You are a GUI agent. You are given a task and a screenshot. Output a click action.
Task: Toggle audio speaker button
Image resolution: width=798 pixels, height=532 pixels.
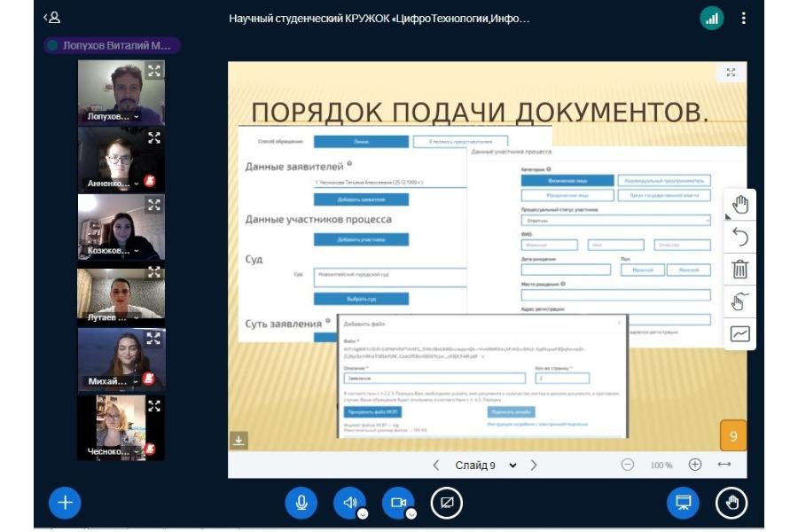[349, 503]
